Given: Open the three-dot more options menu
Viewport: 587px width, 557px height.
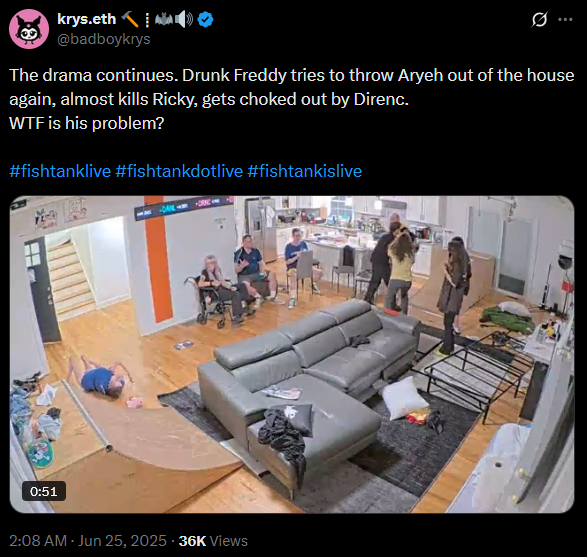Looking at the screenshot, I should click(x=565, y=19).
